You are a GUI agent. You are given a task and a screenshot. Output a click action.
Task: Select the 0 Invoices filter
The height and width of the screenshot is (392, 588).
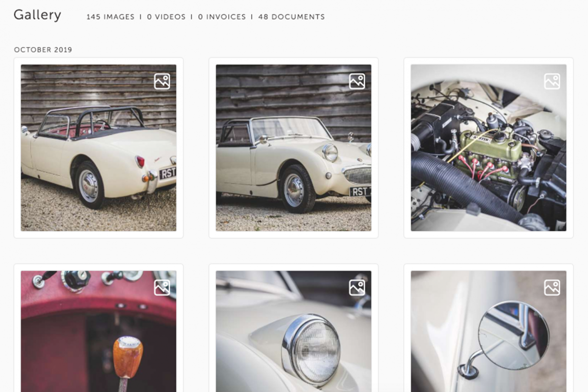(x=222, y=17)
